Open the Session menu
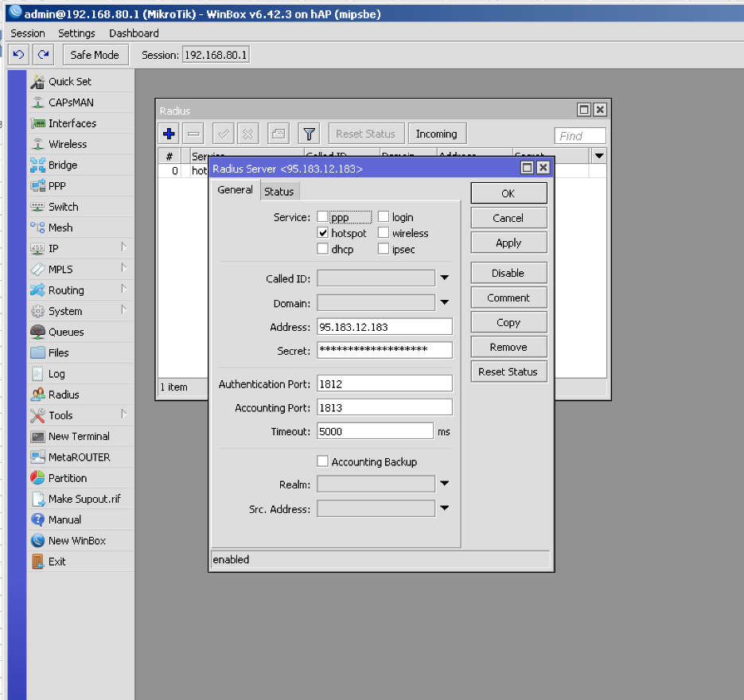 (x=28, y=33)
